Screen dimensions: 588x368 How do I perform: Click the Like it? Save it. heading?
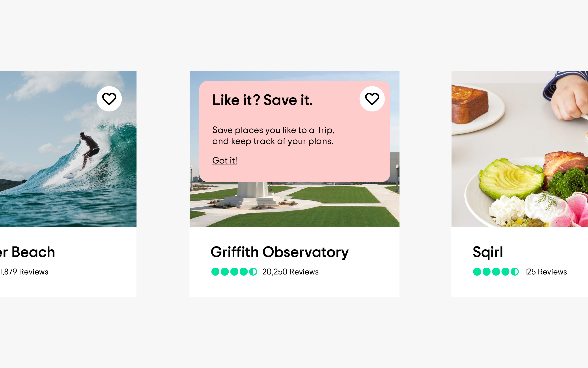[x=262, y=100]
